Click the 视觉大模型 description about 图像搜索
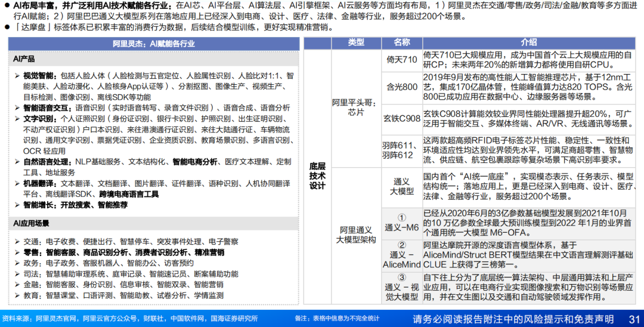Viewport: 644px width, 327px height. pos(528,287)
